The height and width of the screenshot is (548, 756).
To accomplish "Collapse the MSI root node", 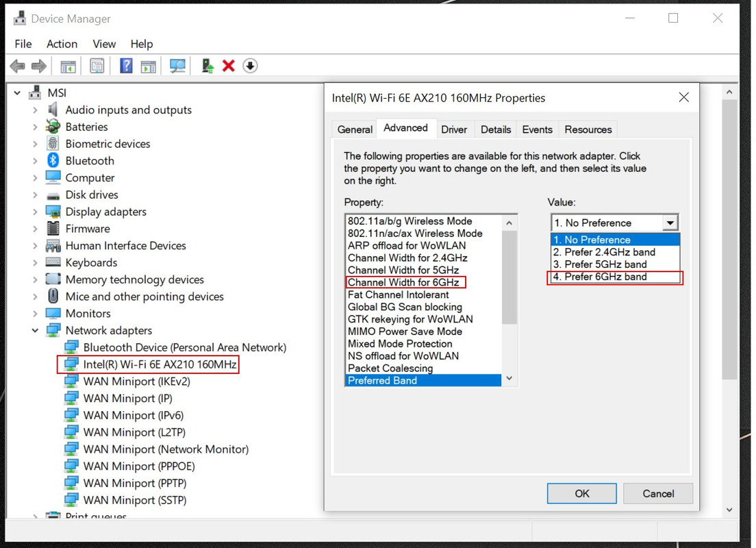I will pyautogui.click(x=17, y=92).
